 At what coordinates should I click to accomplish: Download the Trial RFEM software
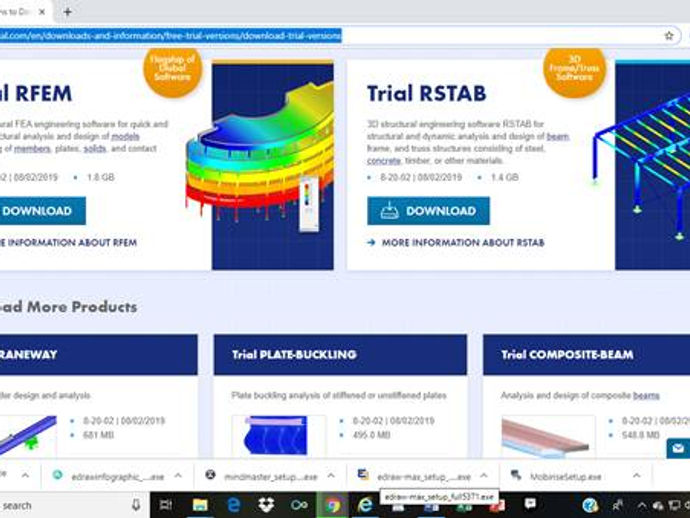point(43,211)
